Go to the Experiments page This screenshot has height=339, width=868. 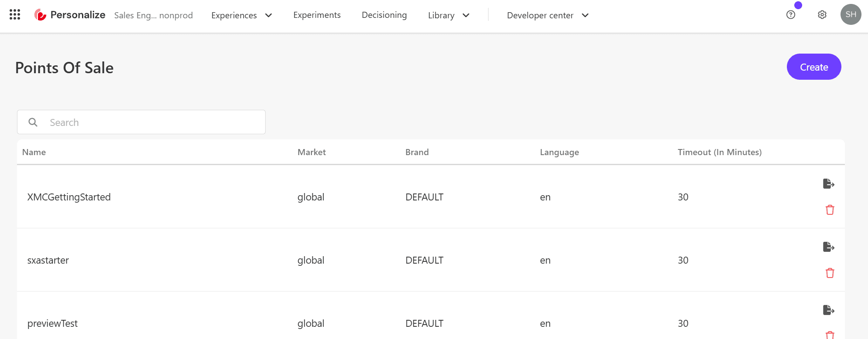click(317, 15)
